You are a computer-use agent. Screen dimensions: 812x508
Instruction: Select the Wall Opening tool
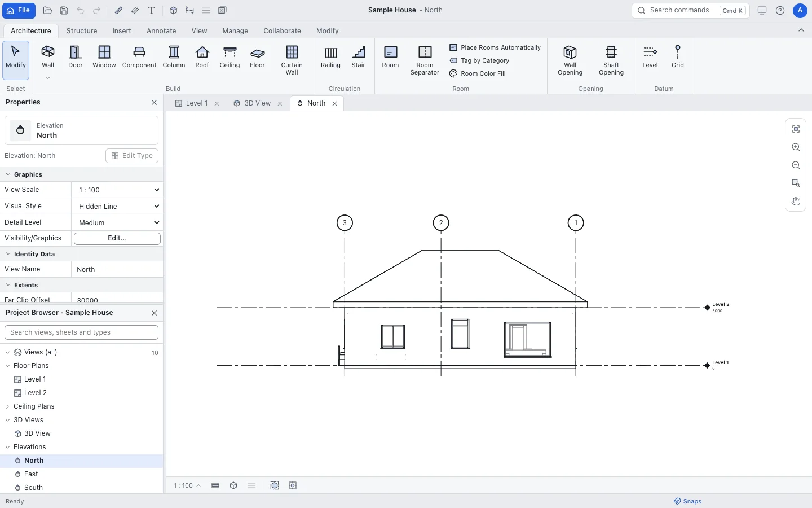click(x=570, y=60)
